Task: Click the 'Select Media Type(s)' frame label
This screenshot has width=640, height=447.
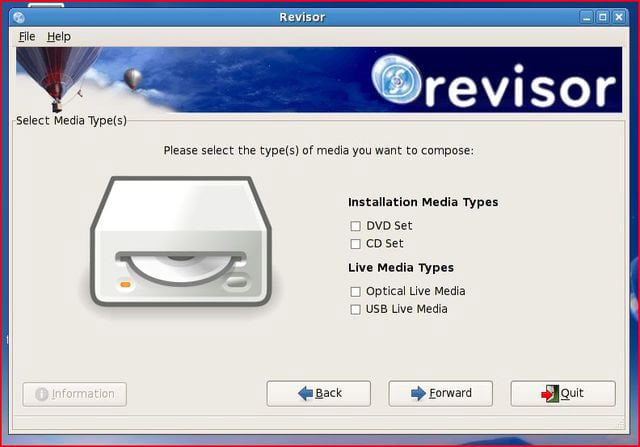Action: [x=71, y=121]
